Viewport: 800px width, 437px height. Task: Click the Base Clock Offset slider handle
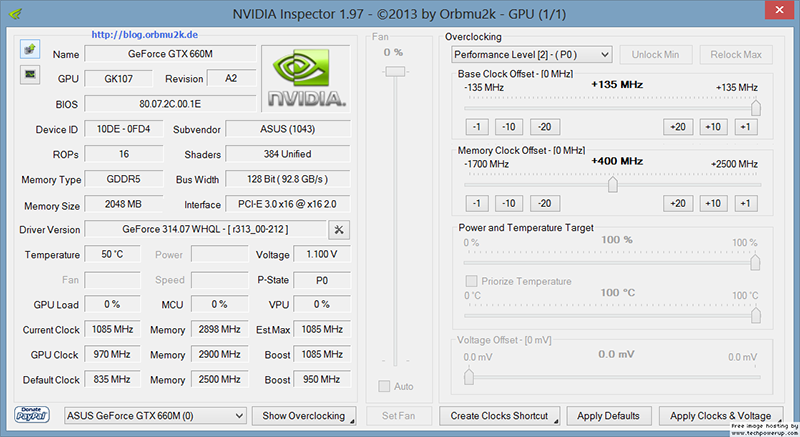tap(756, 108)
